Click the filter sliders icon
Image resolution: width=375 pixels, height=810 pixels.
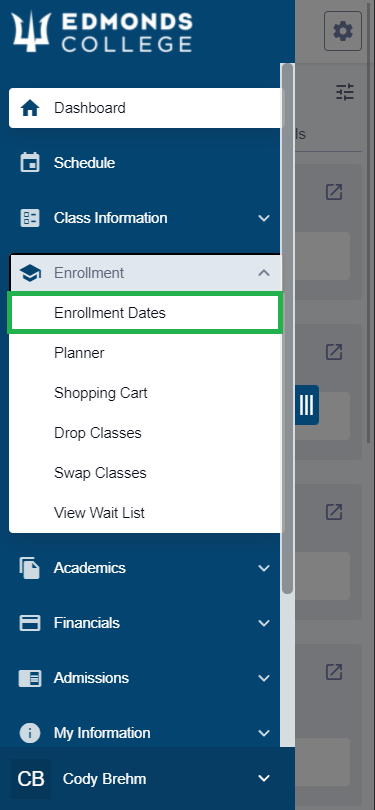coord(345,91)
